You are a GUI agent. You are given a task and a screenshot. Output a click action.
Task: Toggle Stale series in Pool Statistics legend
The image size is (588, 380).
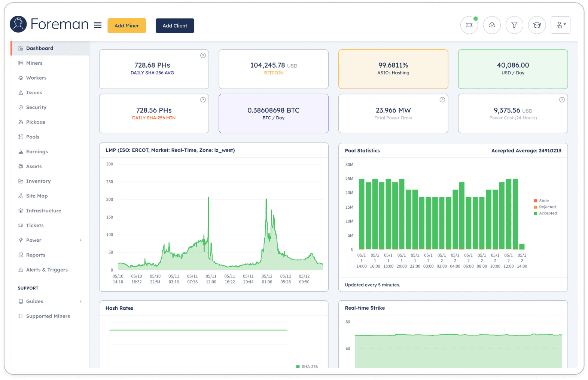(541, 201)
